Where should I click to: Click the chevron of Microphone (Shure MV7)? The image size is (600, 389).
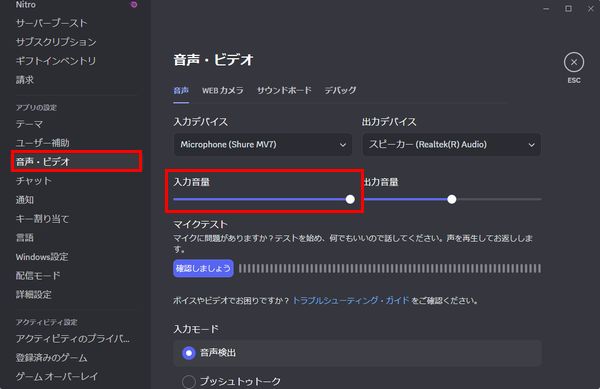[x=342, y=145]
